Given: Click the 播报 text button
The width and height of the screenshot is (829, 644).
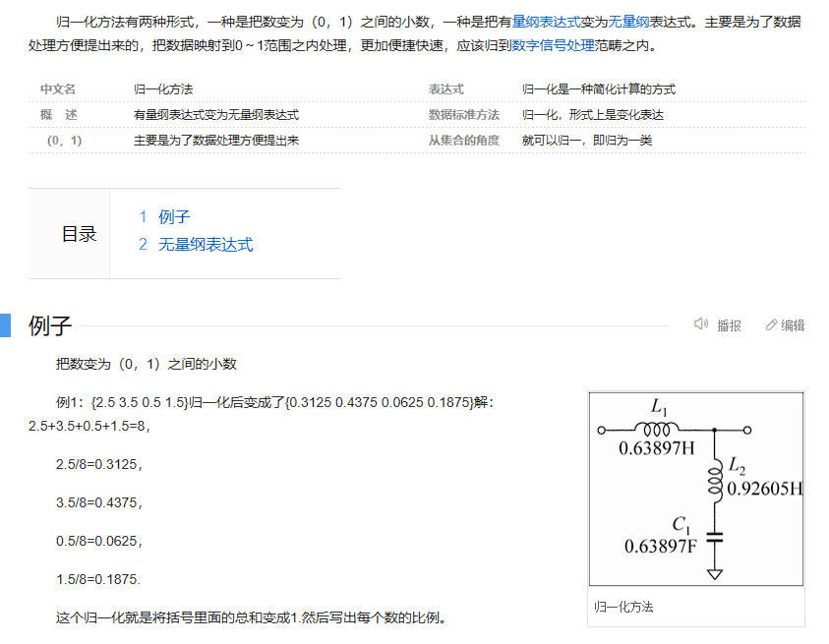Looking at the screenshot, I should click(729, 325).
